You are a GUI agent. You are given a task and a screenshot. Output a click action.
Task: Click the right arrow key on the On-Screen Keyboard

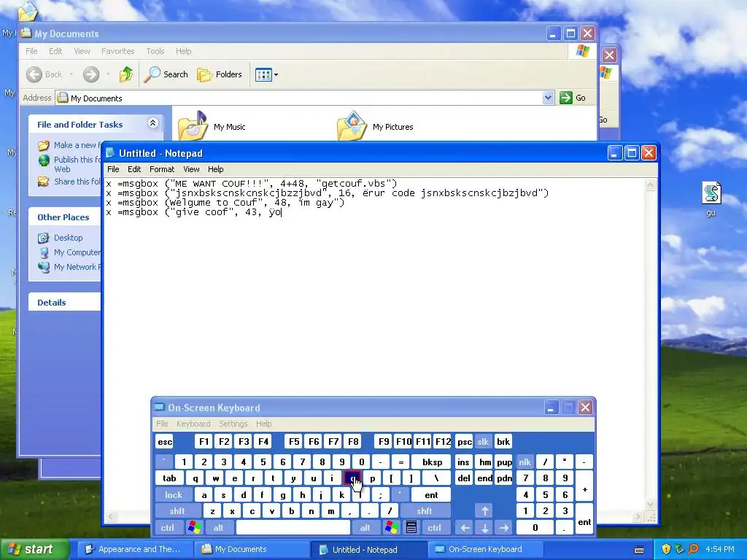click(503, 528)
